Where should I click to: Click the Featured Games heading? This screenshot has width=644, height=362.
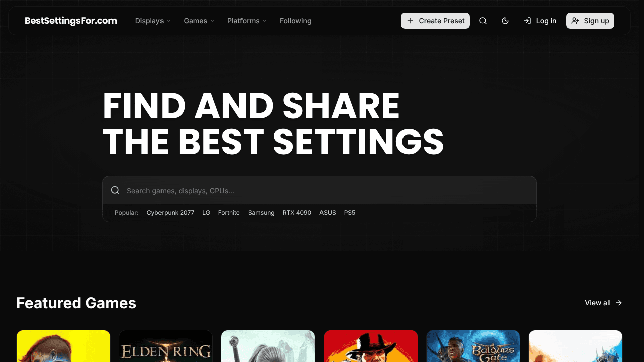click(76, 303)
